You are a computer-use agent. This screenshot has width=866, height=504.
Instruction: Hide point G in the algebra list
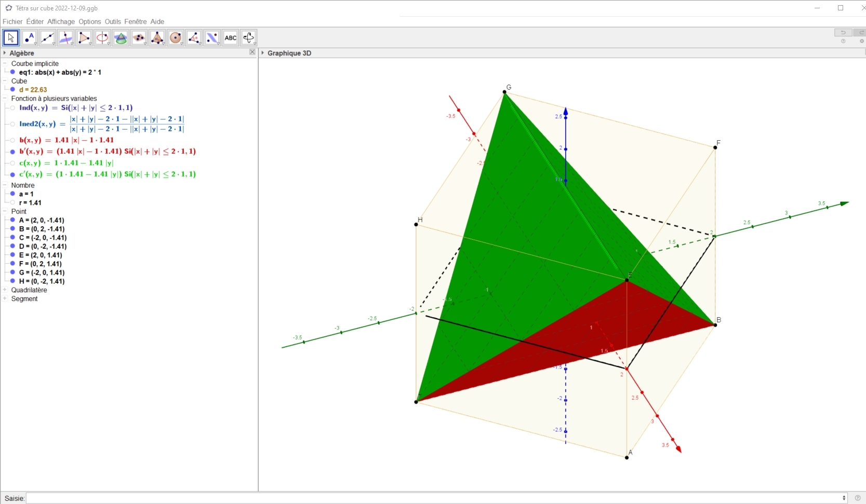click(x=13, y=273)
